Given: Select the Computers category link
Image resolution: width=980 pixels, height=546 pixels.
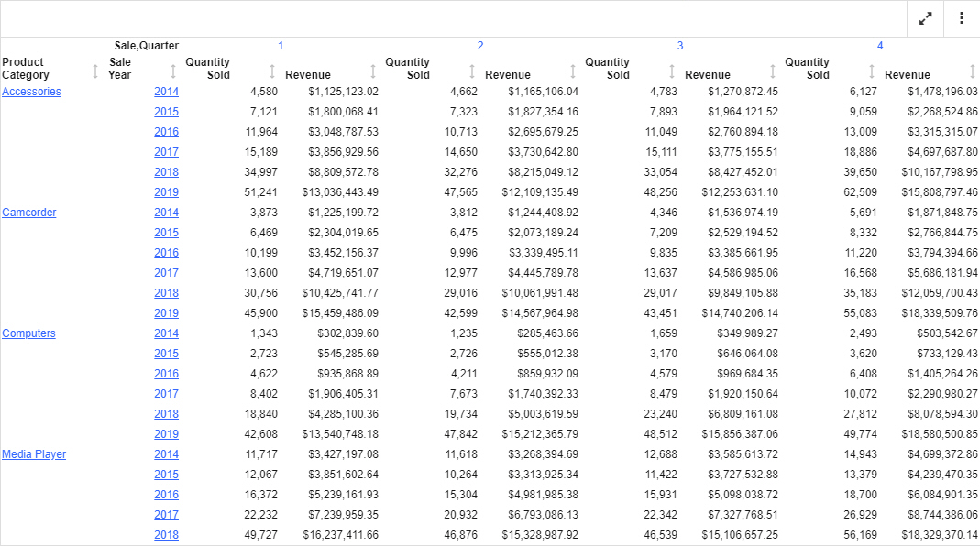Looking at the screenshot, I should point(28,333).
